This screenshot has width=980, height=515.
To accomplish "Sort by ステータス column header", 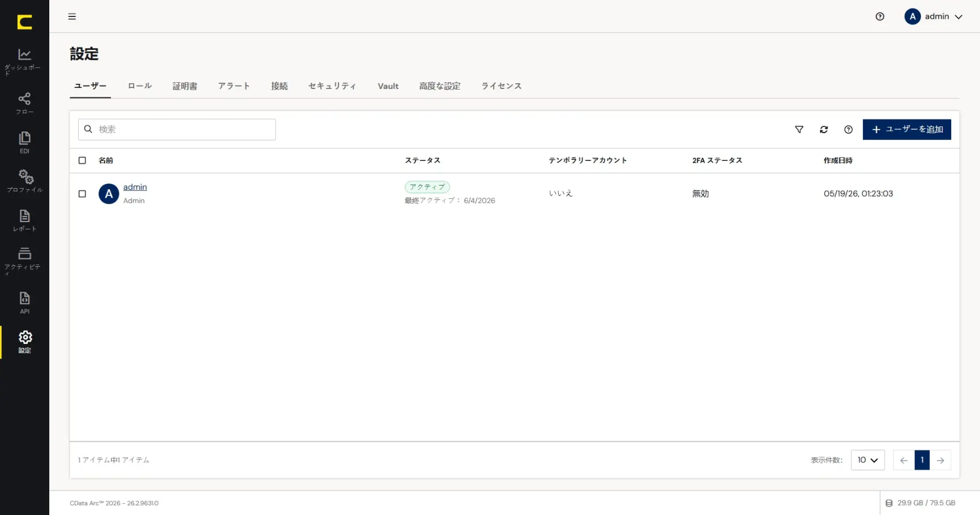I will click(x=422, y=160).
